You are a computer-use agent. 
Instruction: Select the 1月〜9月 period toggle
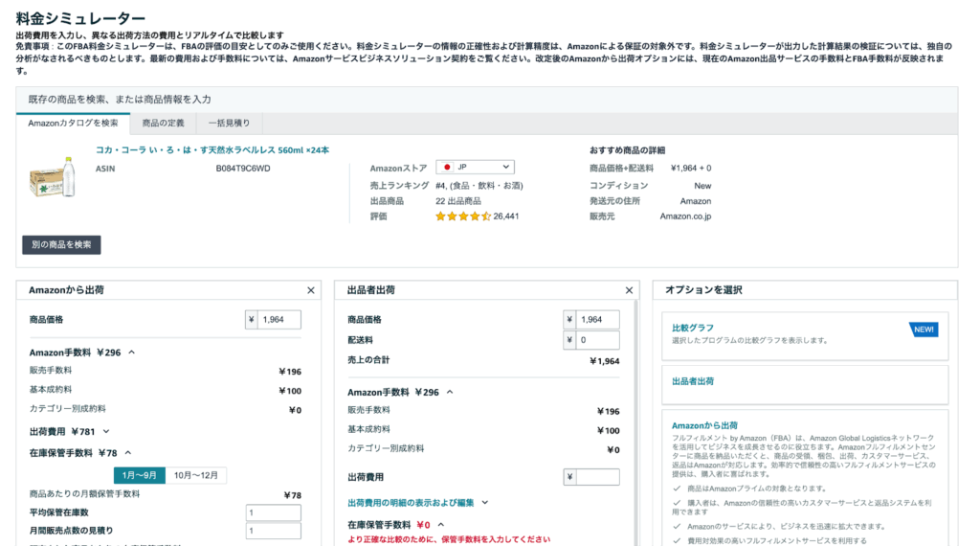click(x=140, y=475)
